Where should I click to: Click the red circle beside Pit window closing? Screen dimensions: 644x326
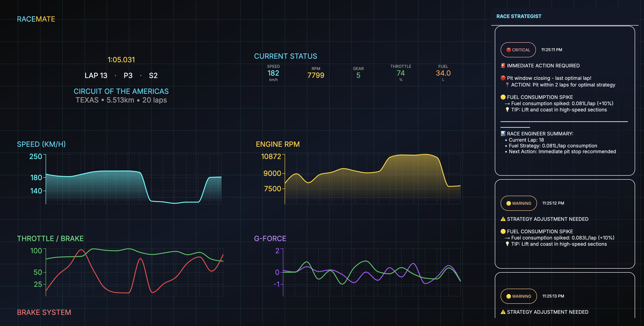[503, 78]
